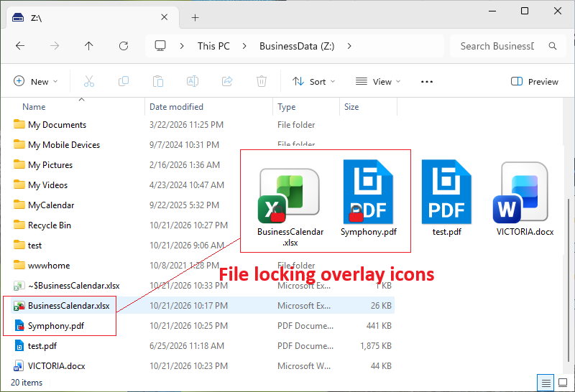Sort by the Type column header

click(x=286, y=107)
